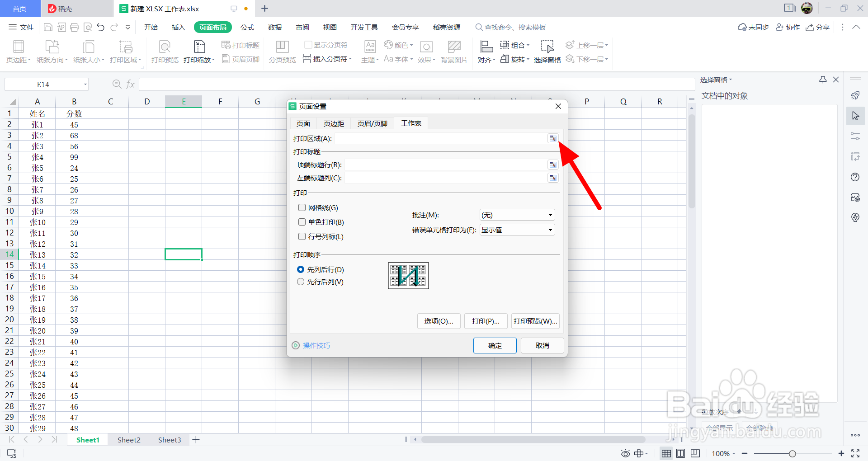Switch to the 页边距 tab in the dialog

coord(334,123)
